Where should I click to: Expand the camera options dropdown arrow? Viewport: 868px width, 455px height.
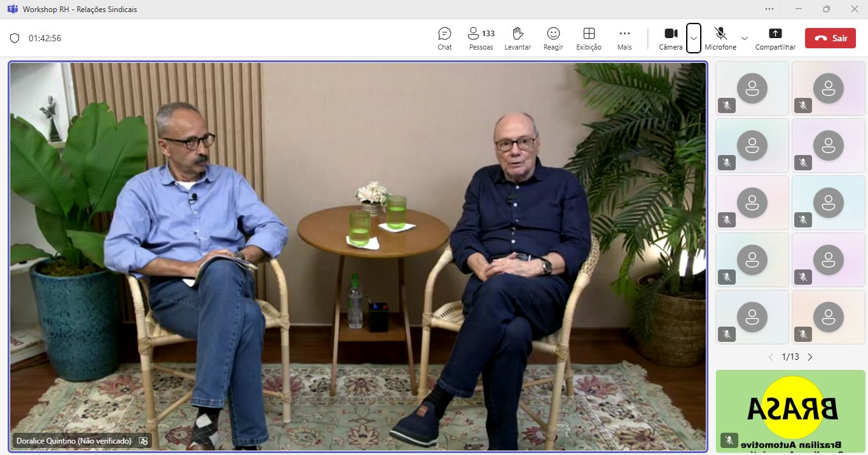tap(694, 38)
